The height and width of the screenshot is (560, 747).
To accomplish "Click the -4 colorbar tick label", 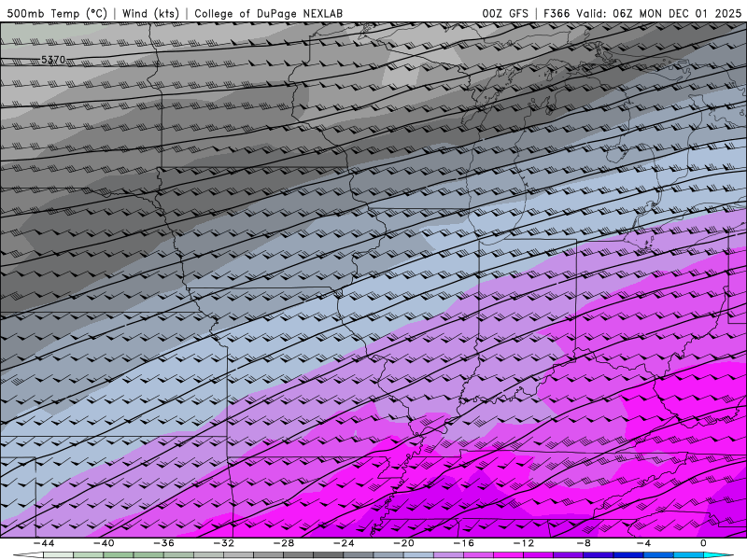I will pyautogui.click(x=643, y=543).
